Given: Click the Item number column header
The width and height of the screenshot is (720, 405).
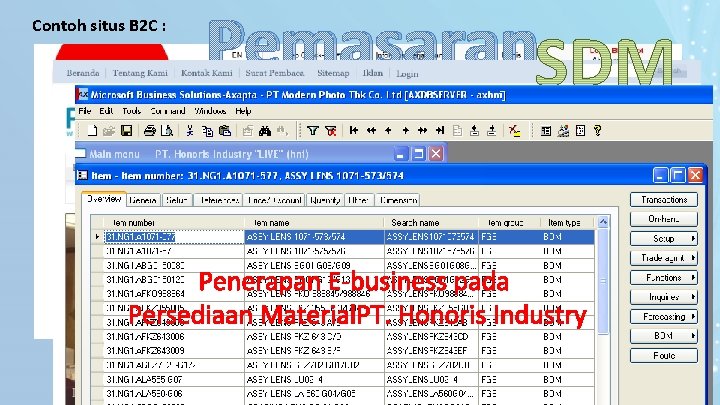Looking at the screenshot, I should tap(174, 223).
